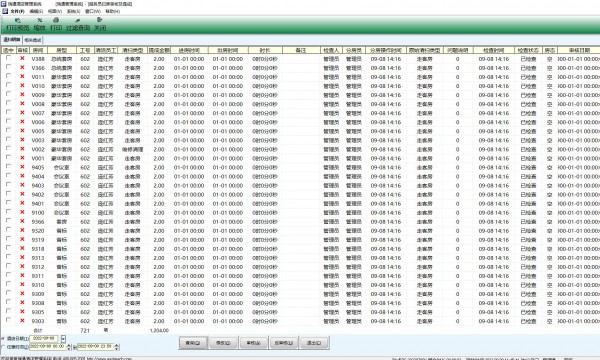The image size is (600, 360).
Task: Switch to the second tab above the table
Action: point(33,40)
